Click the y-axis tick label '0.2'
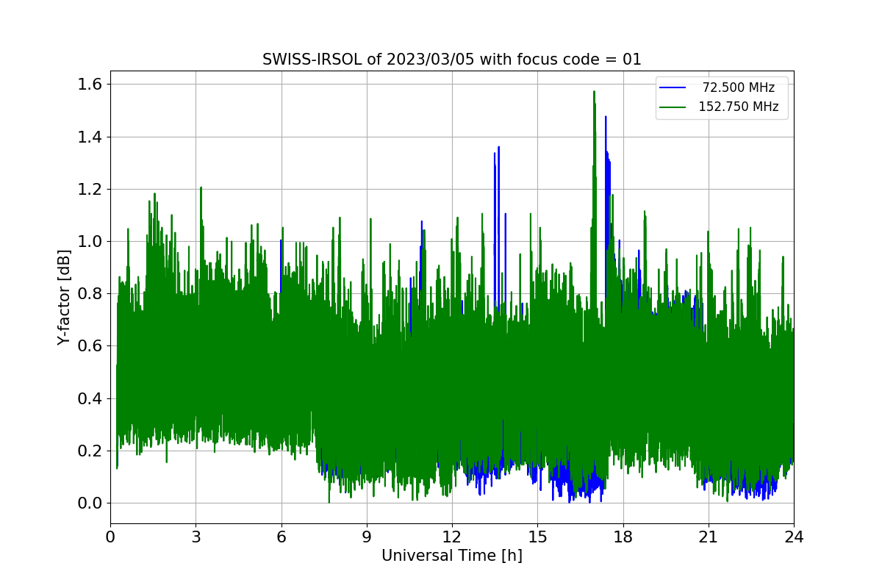 coord(90,451)
